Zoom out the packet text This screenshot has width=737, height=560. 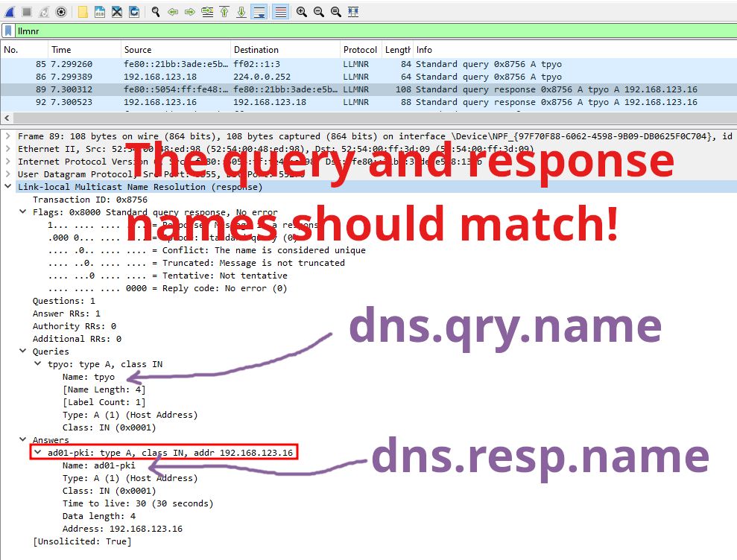(319, 12)
